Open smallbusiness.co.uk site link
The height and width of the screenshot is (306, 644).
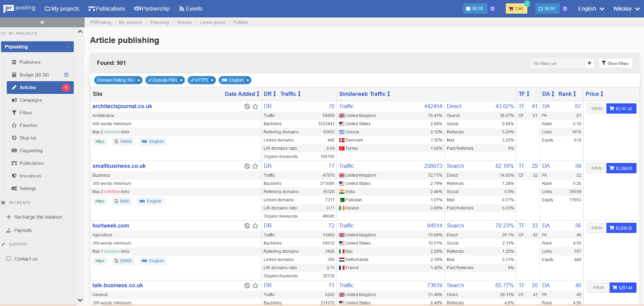coord(119,166)
